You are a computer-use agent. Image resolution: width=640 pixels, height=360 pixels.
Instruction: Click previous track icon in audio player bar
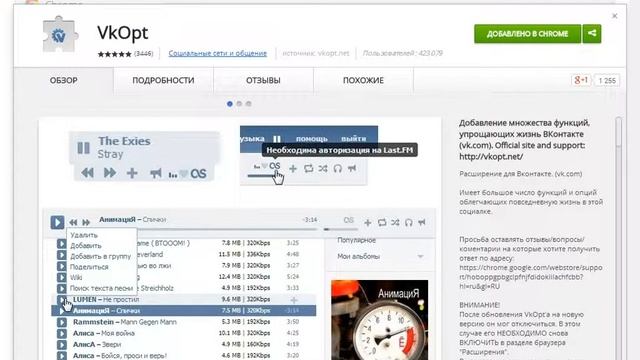tap(73, 222)
